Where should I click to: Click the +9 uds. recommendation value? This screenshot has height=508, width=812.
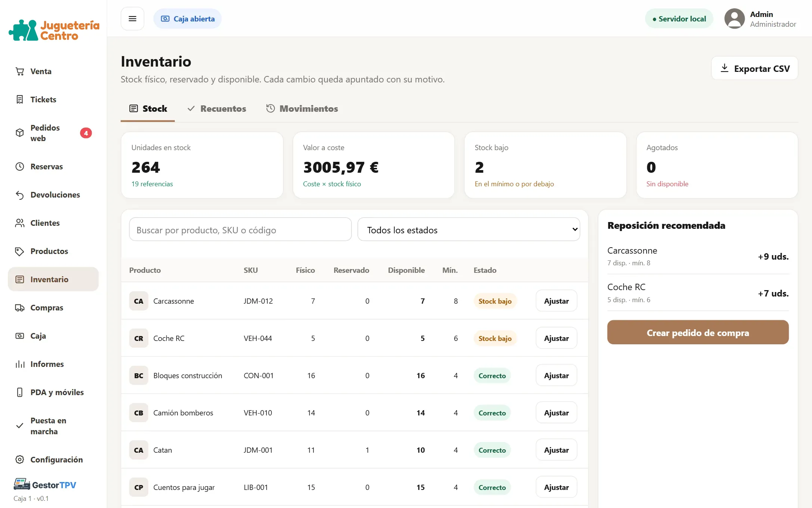pos(773,256)
